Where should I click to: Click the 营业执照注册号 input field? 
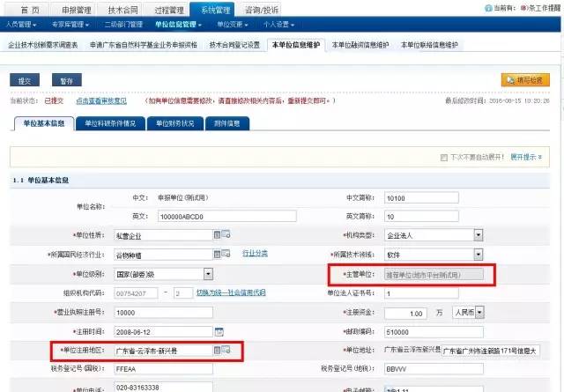coord(163,313)
